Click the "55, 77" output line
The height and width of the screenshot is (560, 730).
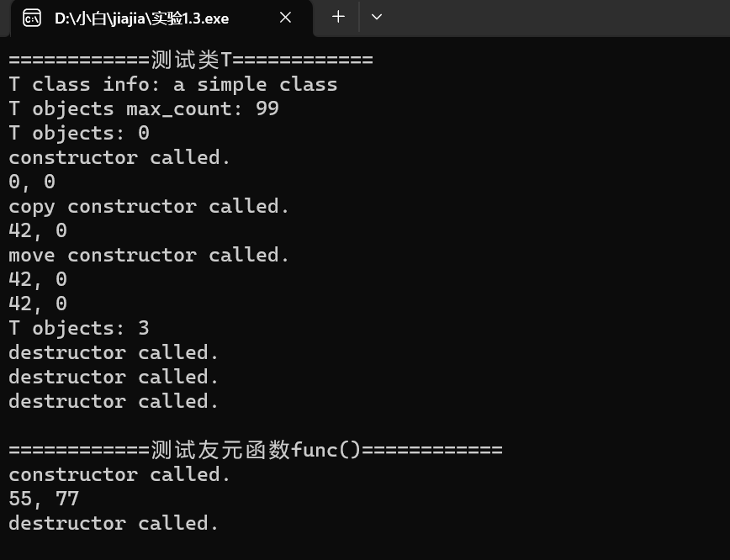point(44,499)
